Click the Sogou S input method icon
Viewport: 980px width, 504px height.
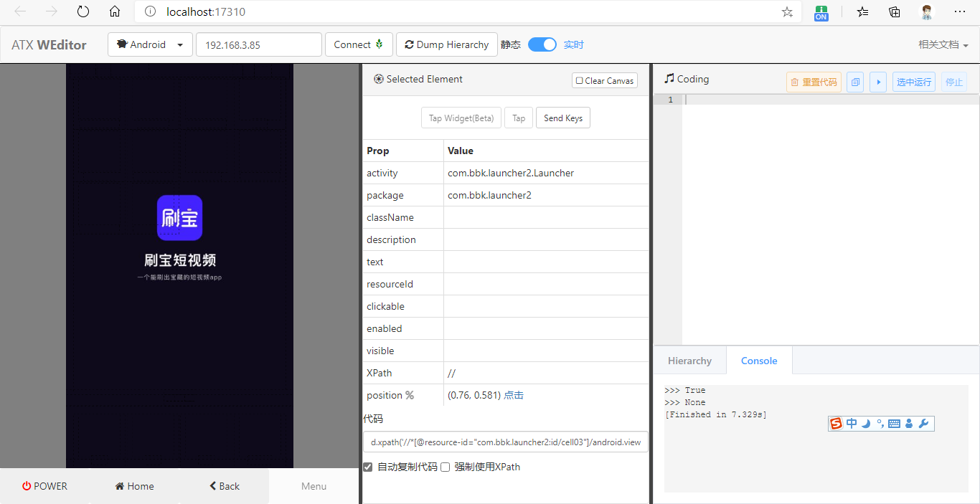[836, 424]
